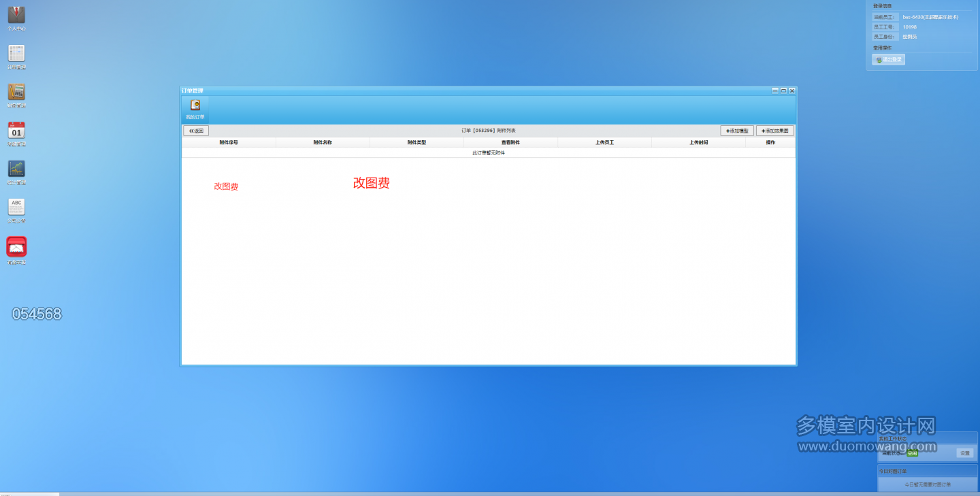Click the 返回 back button
The width and height of the screenshot is (980, 496).
point(196,131)
